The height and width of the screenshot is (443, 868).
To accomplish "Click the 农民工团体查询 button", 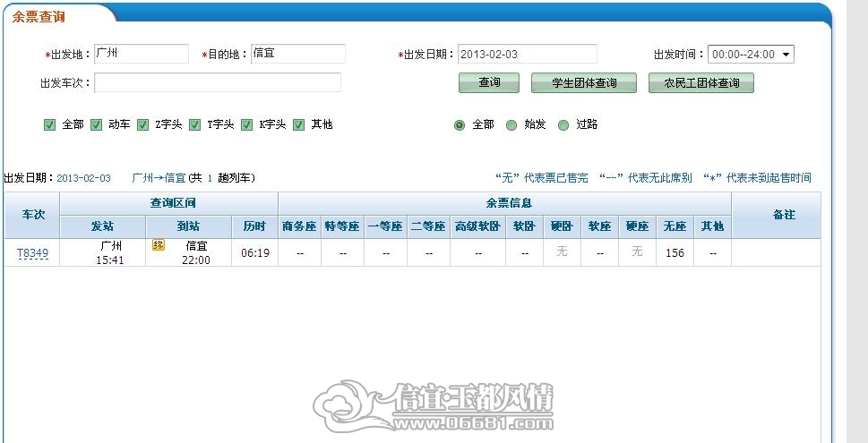I will pyautogui.click(x=701, y=83).
